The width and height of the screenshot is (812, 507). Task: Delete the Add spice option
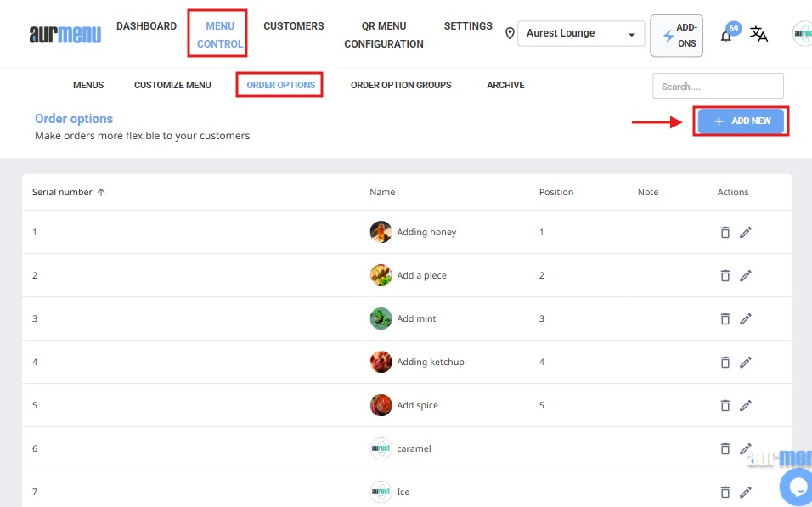[725, 405]
